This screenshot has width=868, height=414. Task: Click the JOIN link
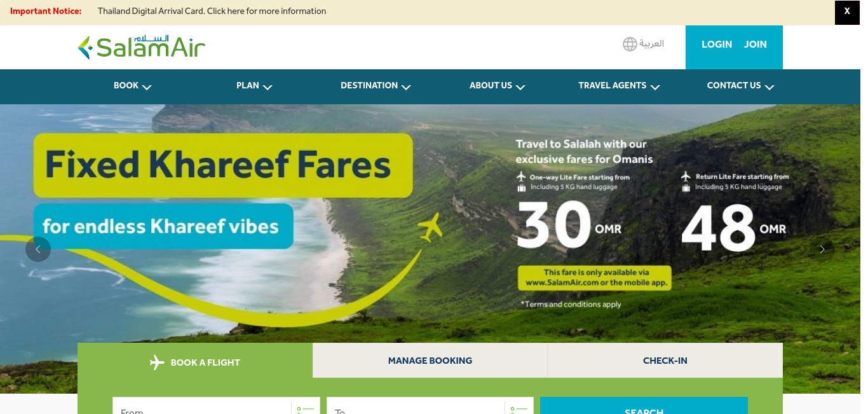point(756,45)
